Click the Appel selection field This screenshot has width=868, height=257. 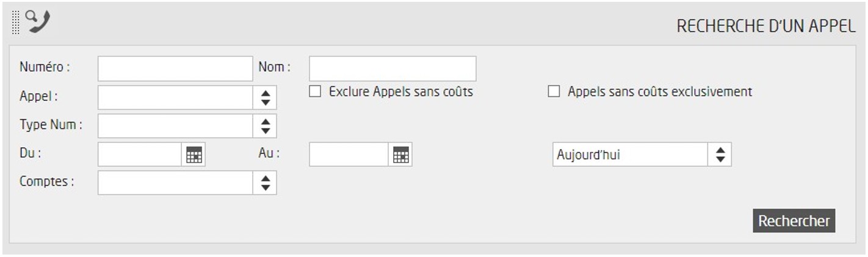(175, 98)
